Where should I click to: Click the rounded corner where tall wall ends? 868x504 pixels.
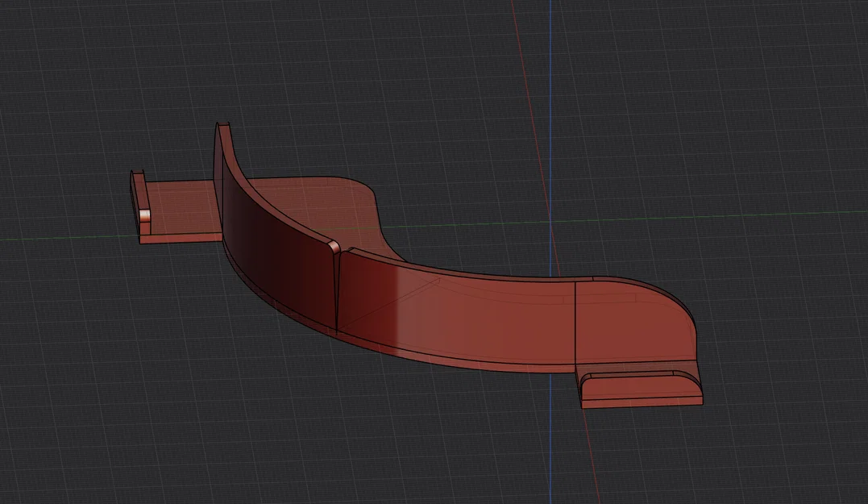334,245
